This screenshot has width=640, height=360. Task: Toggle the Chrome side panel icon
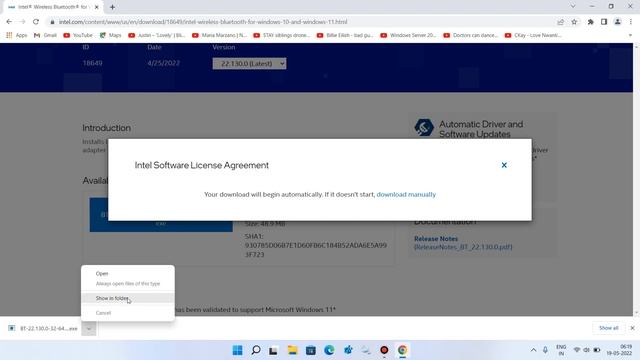pos(604,22)
